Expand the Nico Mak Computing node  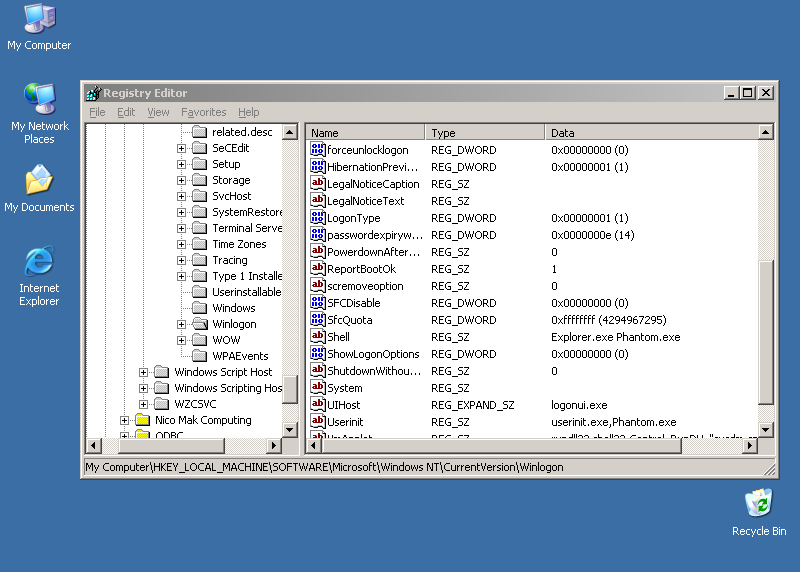pos(124,420)
